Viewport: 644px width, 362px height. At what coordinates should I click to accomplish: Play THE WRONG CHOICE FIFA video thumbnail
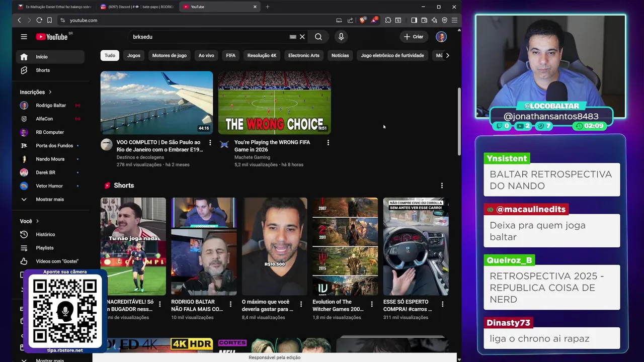275,103
